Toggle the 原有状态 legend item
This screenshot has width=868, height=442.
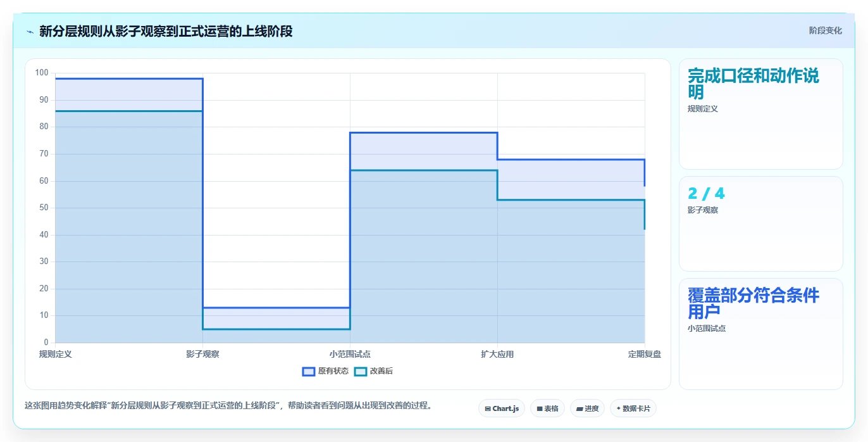[x=325, y=371]
